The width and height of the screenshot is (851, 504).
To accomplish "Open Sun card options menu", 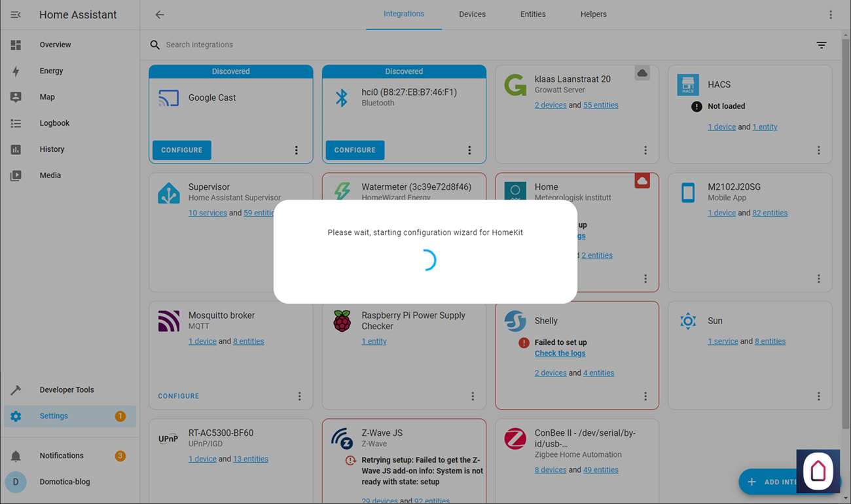I will pyautogui.click(x=819, y=397).
